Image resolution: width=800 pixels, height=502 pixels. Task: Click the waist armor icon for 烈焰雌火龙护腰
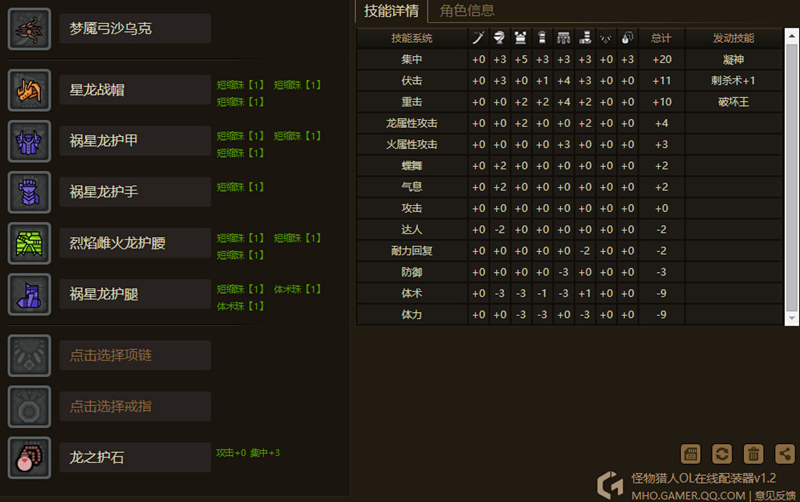[29, 243]
